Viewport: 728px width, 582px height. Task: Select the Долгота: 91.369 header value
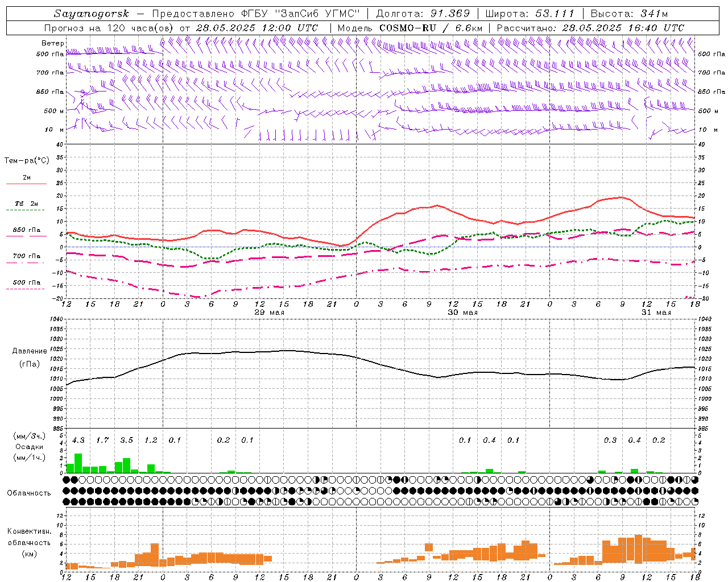423,14
